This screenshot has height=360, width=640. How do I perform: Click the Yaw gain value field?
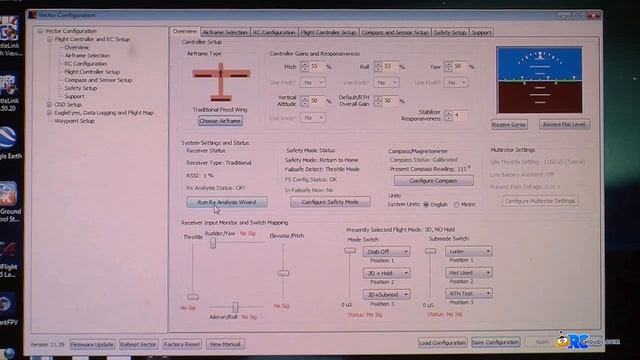click(460, 66)
